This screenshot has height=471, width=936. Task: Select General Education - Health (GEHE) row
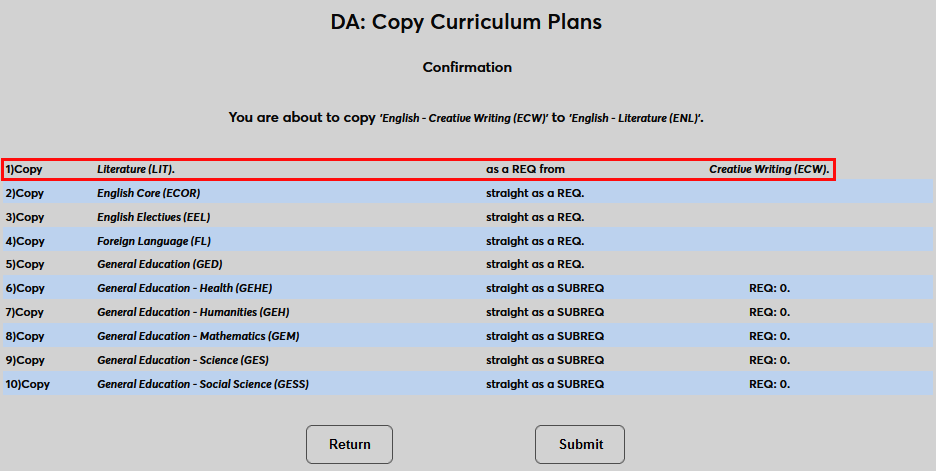pos(178,288)
